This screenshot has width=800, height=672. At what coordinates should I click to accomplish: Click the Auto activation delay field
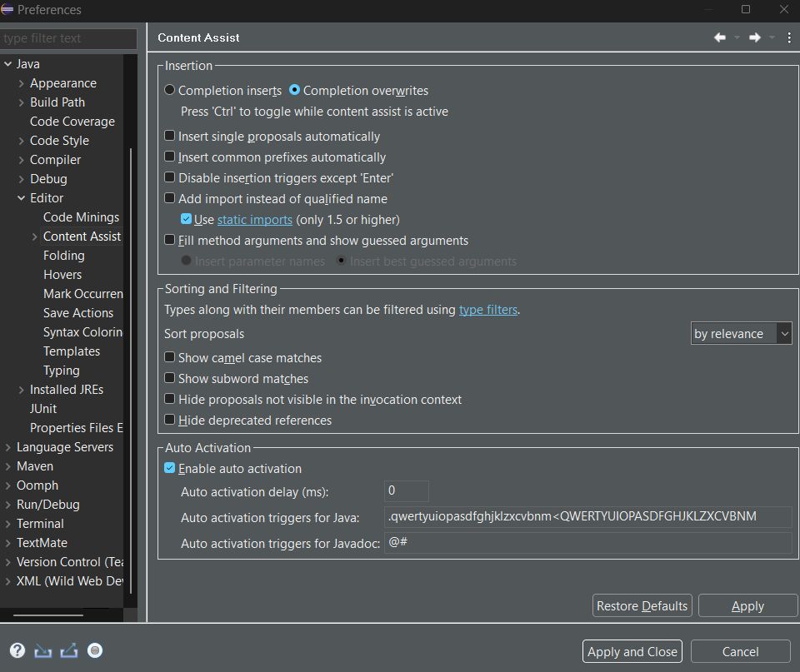pyautogui.click(x=406, y=490)
